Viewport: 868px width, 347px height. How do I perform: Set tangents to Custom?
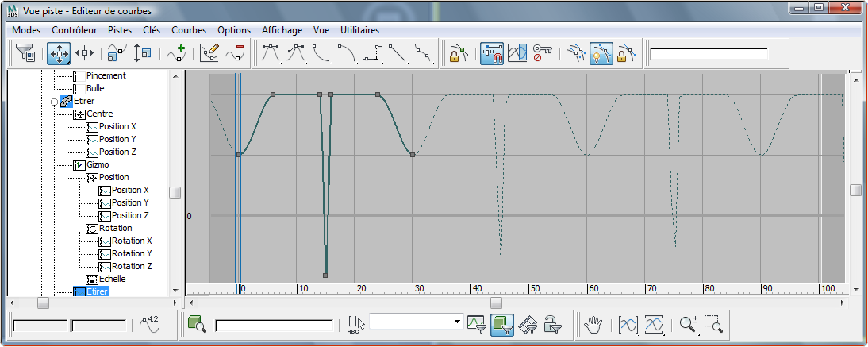tap(297, 53)
